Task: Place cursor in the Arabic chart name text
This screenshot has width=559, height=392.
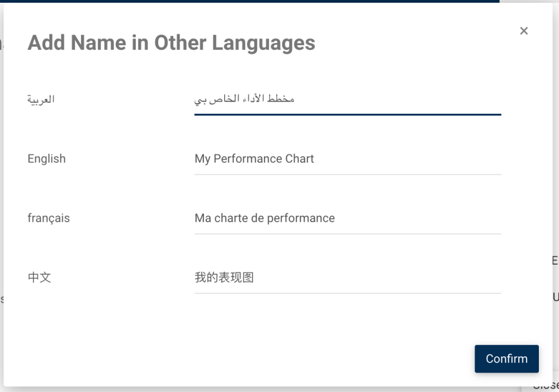Action: tap(244, 99)
